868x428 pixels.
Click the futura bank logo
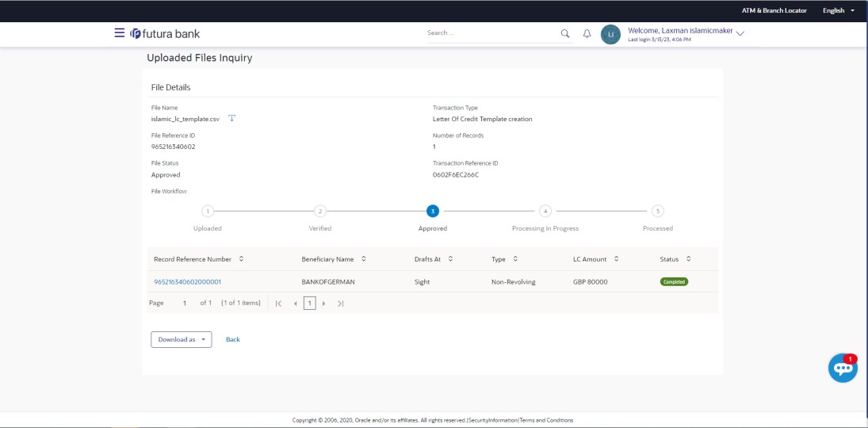point(165,34)
